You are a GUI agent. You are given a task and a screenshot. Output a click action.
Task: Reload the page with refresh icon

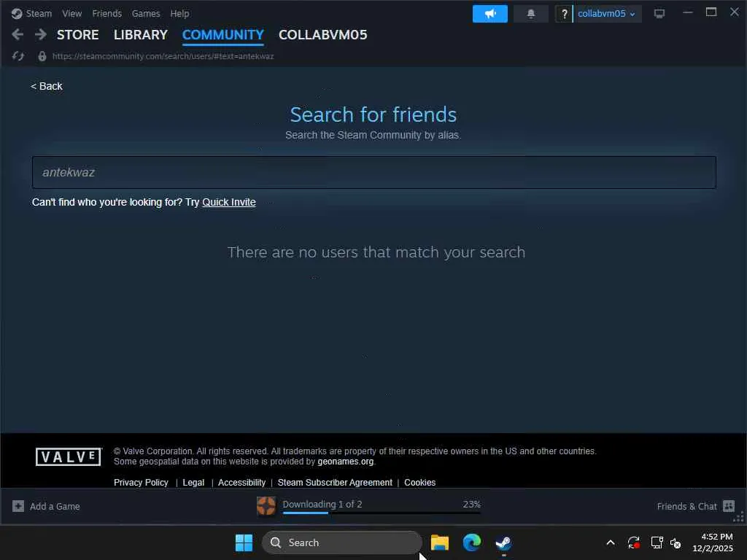[18, 56]
